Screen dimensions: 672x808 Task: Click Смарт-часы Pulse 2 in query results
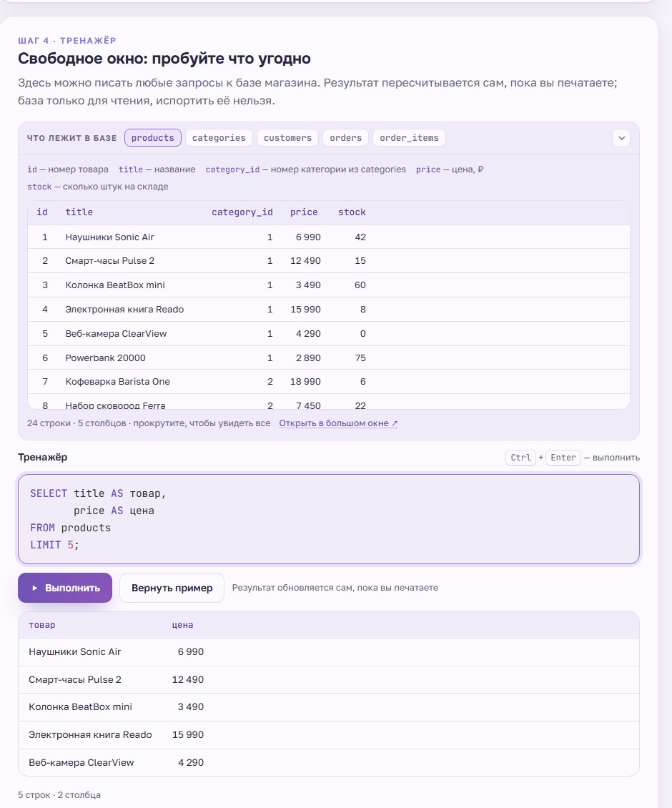pos(75,680)
